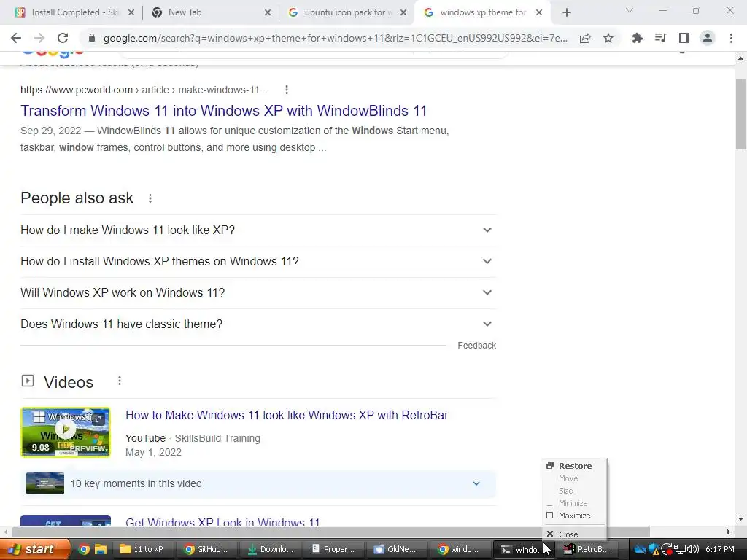The height and width of the screenshot is (560, 747).
Task: Expand Does Windows 11 have classic theme
Action: point(258,324)
